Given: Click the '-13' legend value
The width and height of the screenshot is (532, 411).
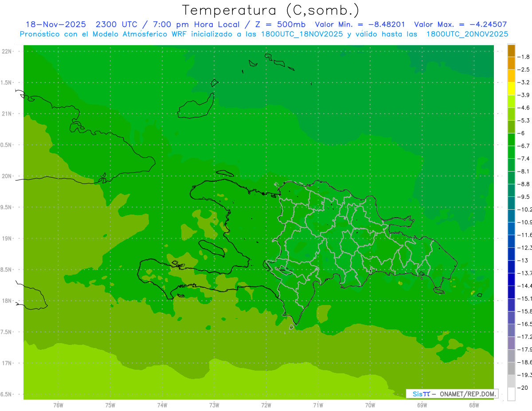Looking at the screenshot, I should click(x=523, y=260).
